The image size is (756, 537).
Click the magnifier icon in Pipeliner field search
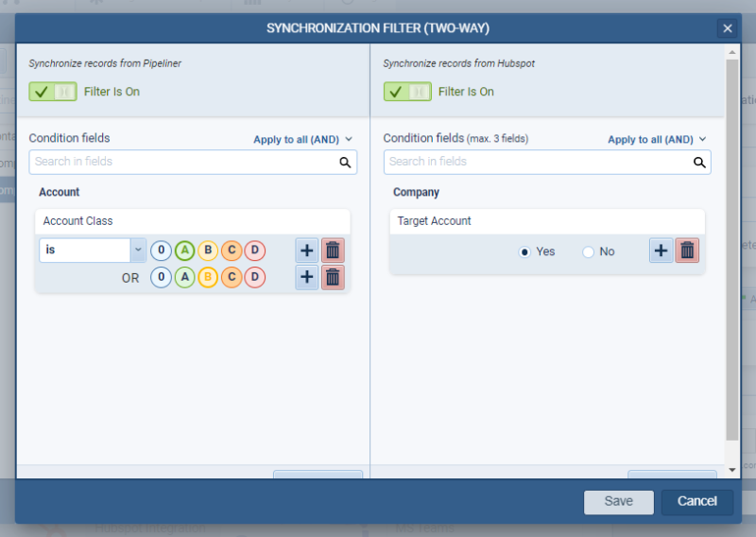[x=346, y=163]
